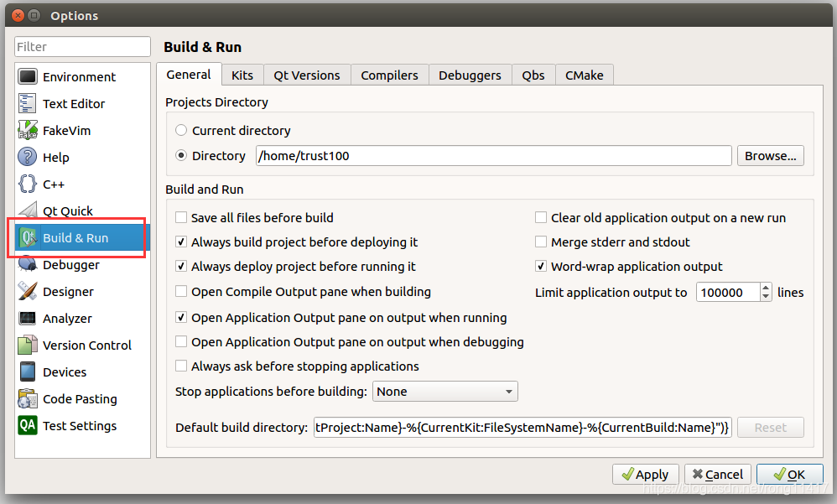The image size is (837, 504).
Task: Select the Current directory radio button
Action: click(x=180, y=130)
